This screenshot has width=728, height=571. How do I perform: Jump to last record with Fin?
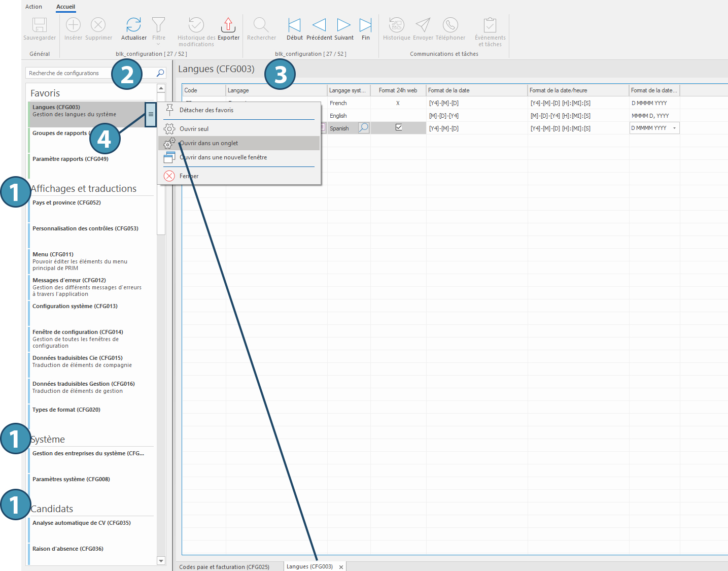coord(365,25)
